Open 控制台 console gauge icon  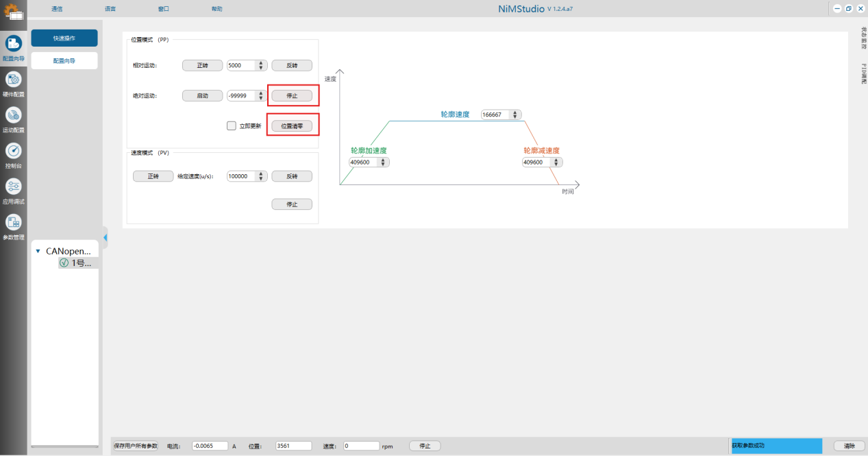14,150
